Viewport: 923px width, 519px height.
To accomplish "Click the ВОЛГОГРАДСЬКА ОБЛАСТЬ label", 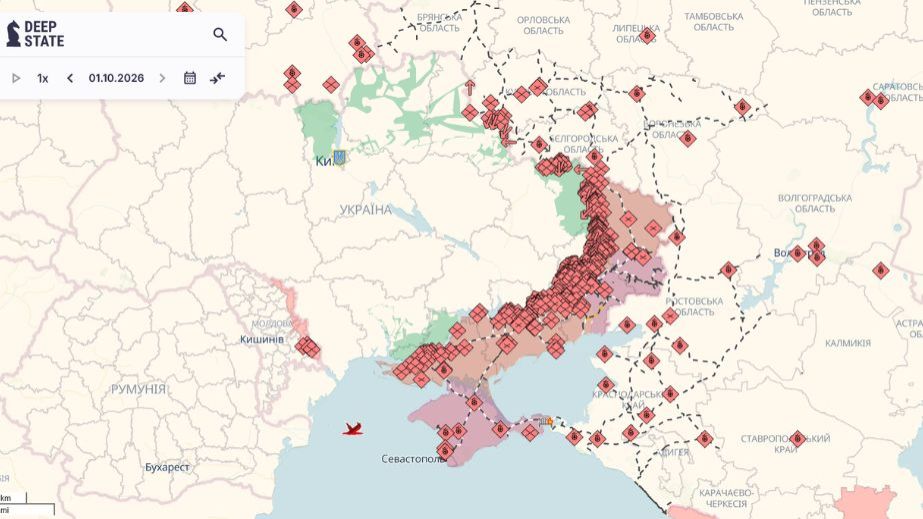I will (x=815, y=204).
